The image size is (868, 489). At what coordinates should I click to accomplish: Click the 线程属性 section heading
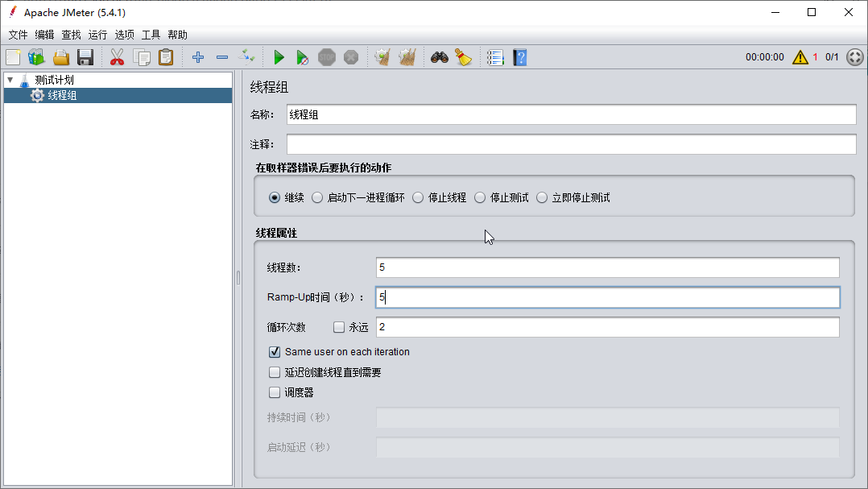coord(276,233)
